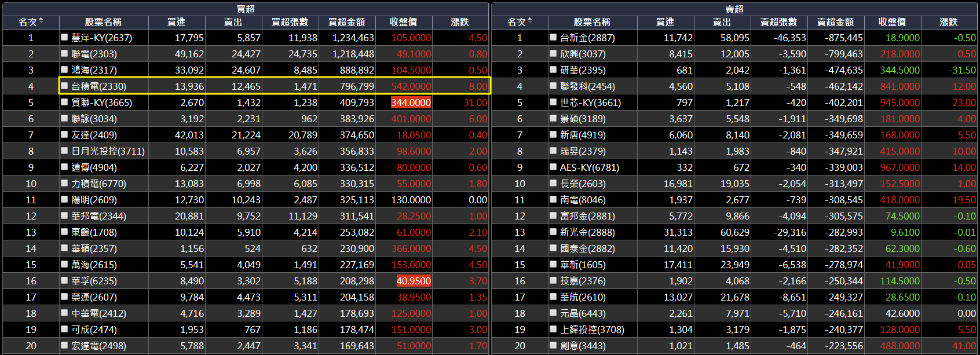Tick the checkbox for 台新金(2887)
Screen dimensions: 980x355
point(553,37)
